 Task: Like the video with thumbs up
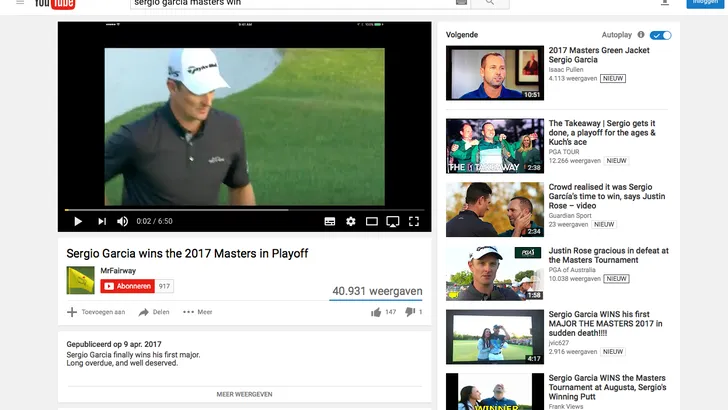coord(376,312)
